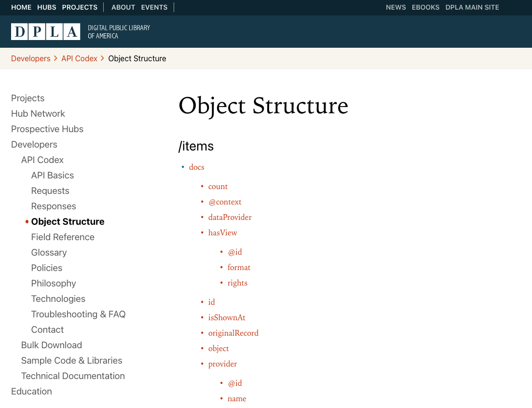Click the hasView field link
532x408 pixels.
[x=222, y=232]
